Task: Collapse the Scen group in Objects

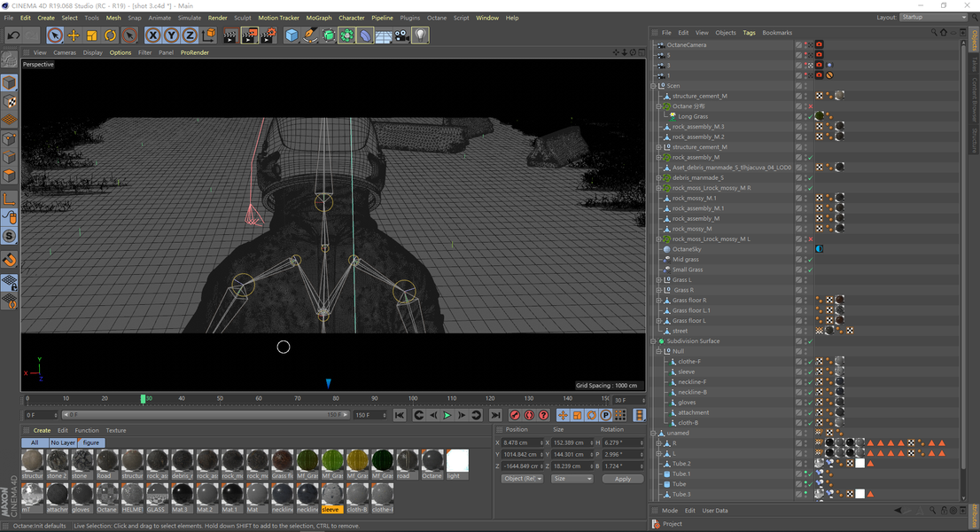Action: coord(653,86)
